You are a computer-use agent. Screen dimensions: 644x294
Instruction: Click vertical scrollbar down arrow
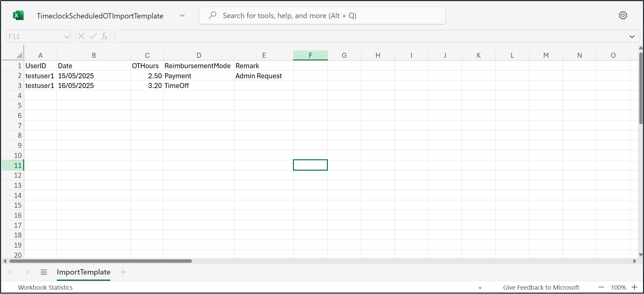[641, 255]
